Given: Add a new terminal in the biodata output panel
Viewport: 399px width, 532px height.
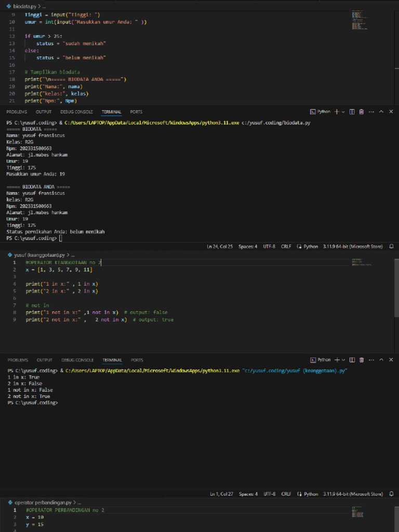Looking at the screenshot, I should click(337, 112).
